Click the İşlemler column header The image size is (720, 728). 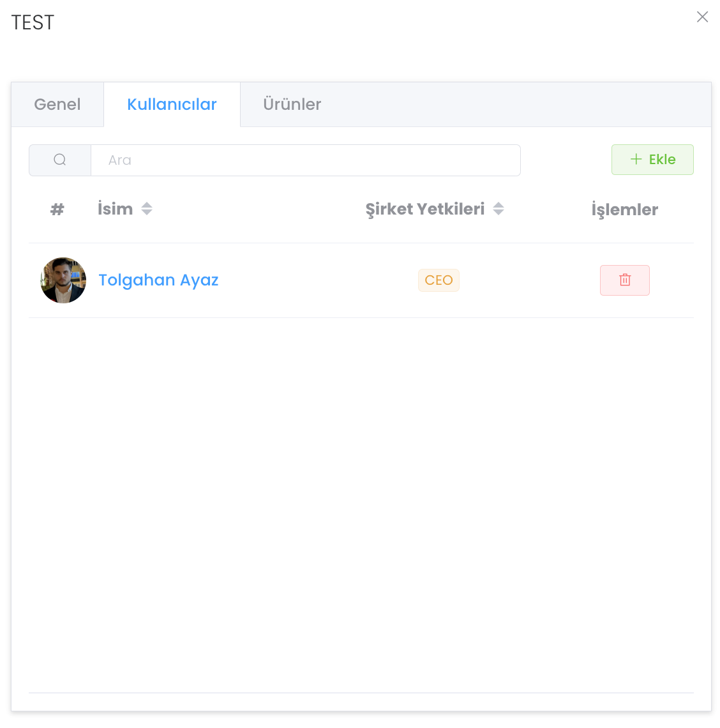pyautogui.click(x=624, y=209)
